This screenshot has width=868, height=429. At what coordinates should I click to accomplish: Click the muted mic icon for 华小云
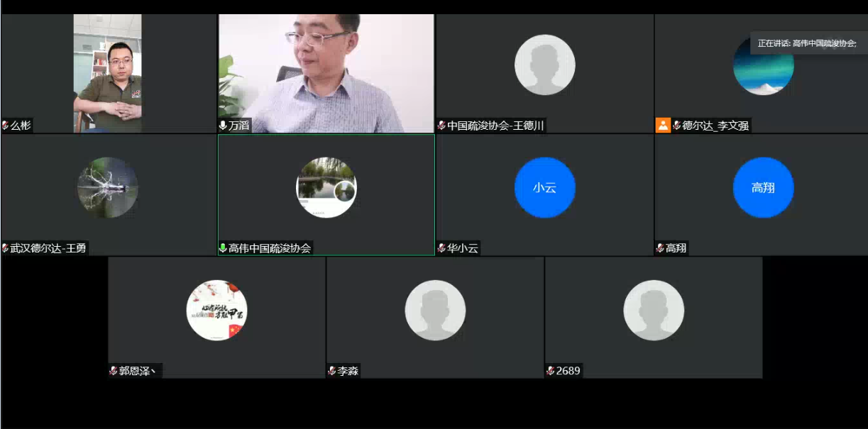[441, 248]
